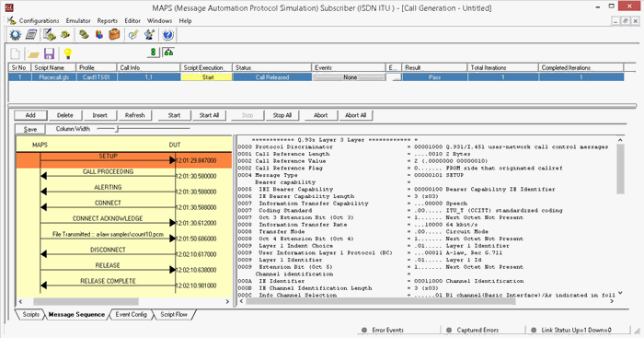This screenshot has width=644, height=338.
Task: Click the Call Released status cell
Action: 272,77
